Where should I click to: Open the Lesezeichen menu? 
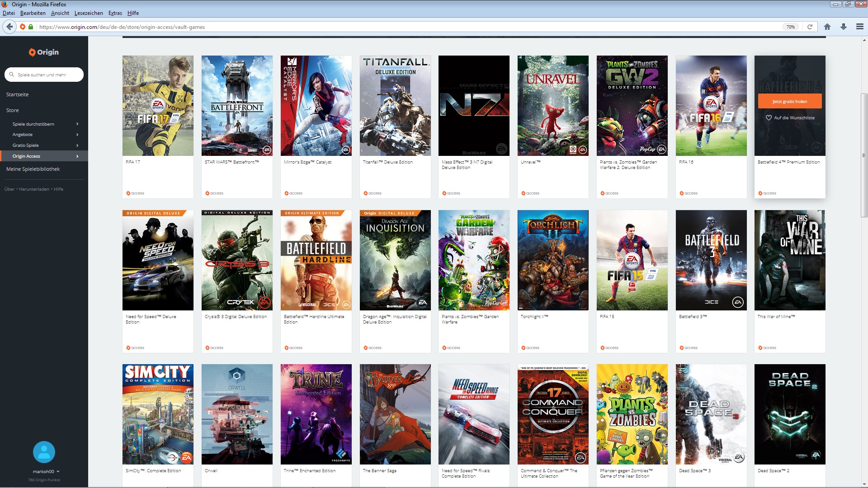(89, 13)
